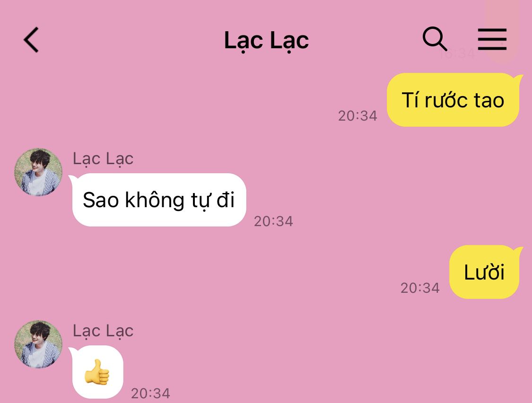Select the "Lười" yellow message bubble
This screenshot has width=532, height=403.
tap(485, 272)
